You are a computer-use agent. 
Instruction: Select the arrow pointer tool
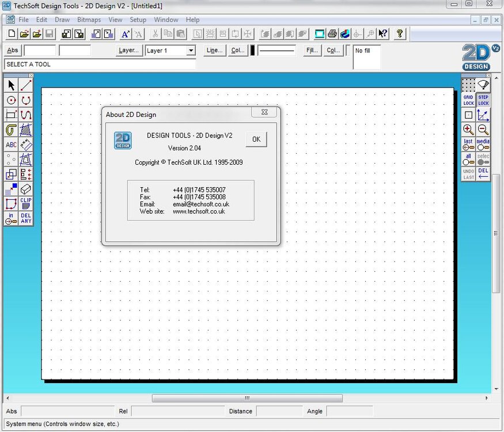[x=12, y=85]
